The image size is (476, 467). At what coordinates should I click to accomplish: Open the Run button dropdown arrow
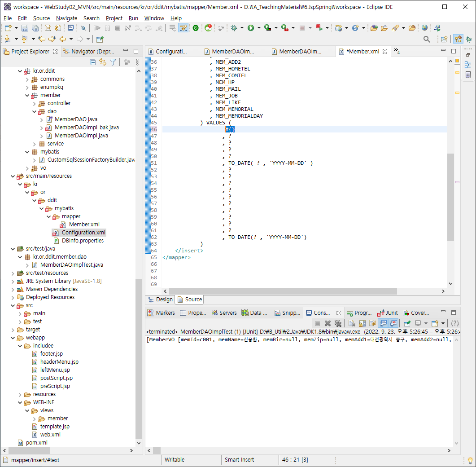pyautogui.click(x=259, y=28)
